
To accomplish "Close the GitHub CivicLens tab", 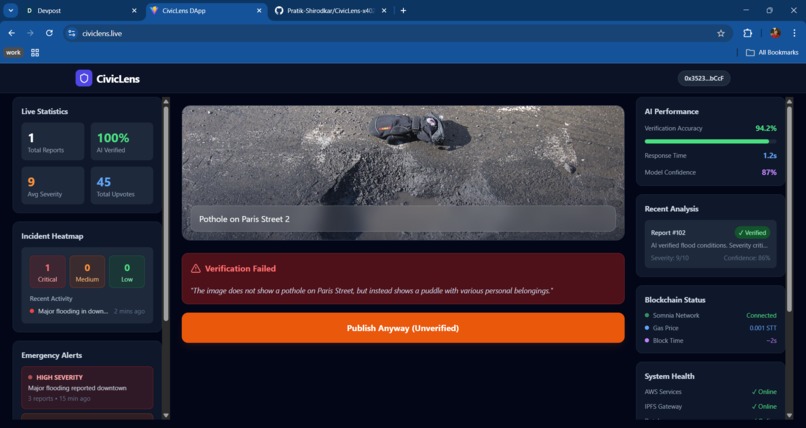I will (384, 10).
